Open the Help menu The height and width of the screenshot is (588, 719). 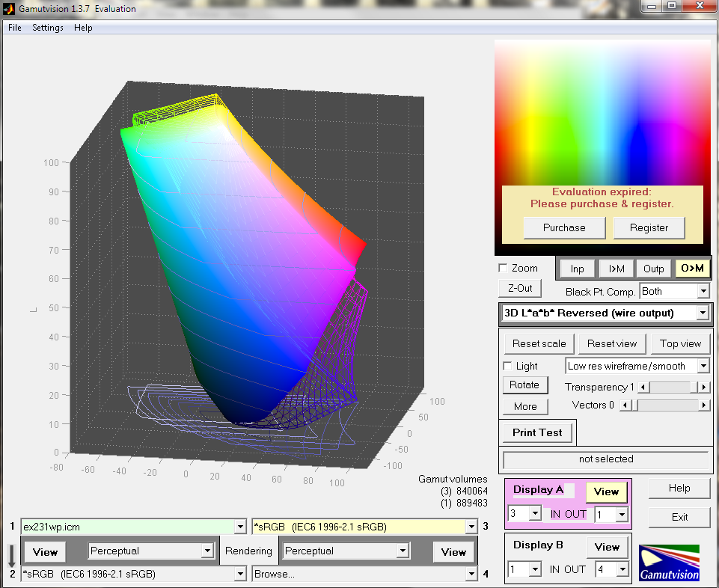pos(83,28)
